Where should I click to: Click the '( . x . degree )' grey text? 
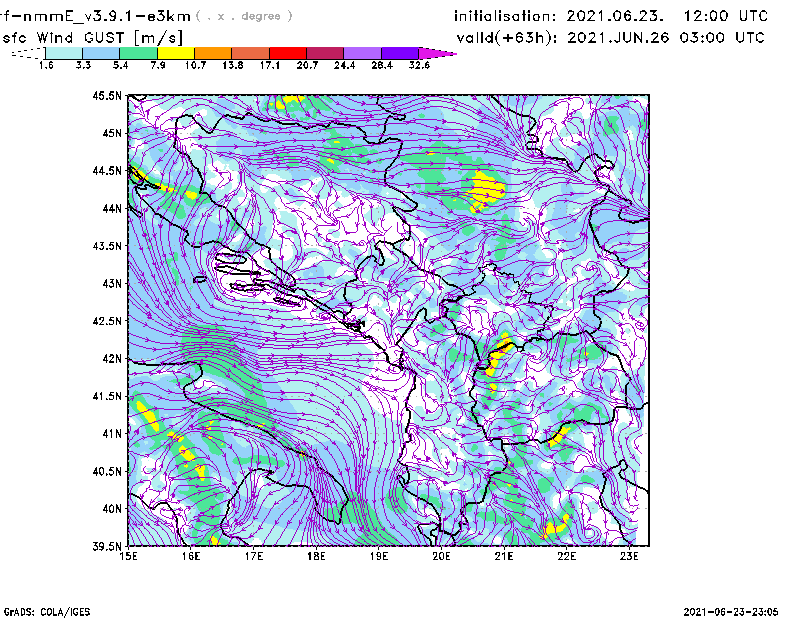tap(244, 16)
